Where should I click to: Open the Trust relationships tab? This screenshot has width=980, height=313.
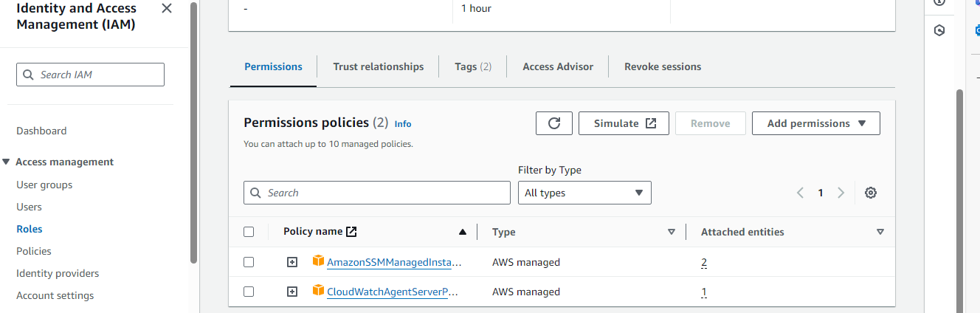click(379, 66)
